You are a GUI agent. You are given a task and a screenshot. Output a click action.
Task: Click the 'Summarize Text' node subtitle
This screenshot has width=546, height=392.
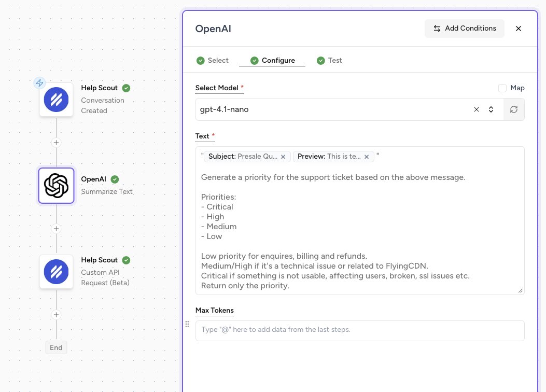pos(106,191)
